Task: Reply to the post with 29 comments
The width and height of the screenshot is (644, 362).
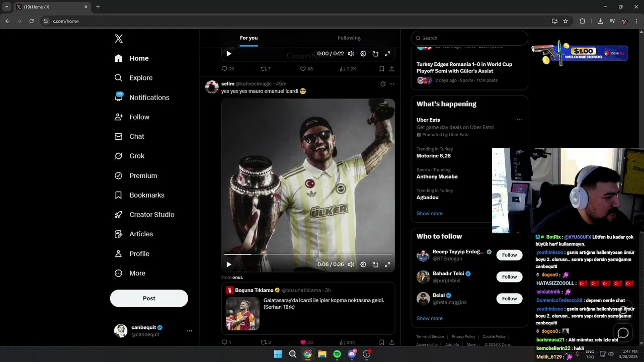Action: (228, 69)
